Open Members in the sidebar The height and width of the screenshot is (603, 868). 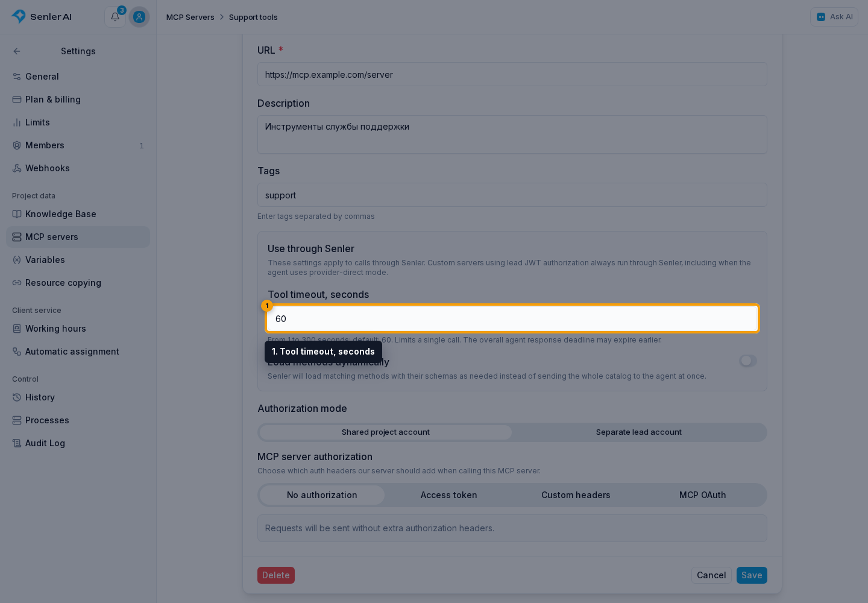click(78, 145)
